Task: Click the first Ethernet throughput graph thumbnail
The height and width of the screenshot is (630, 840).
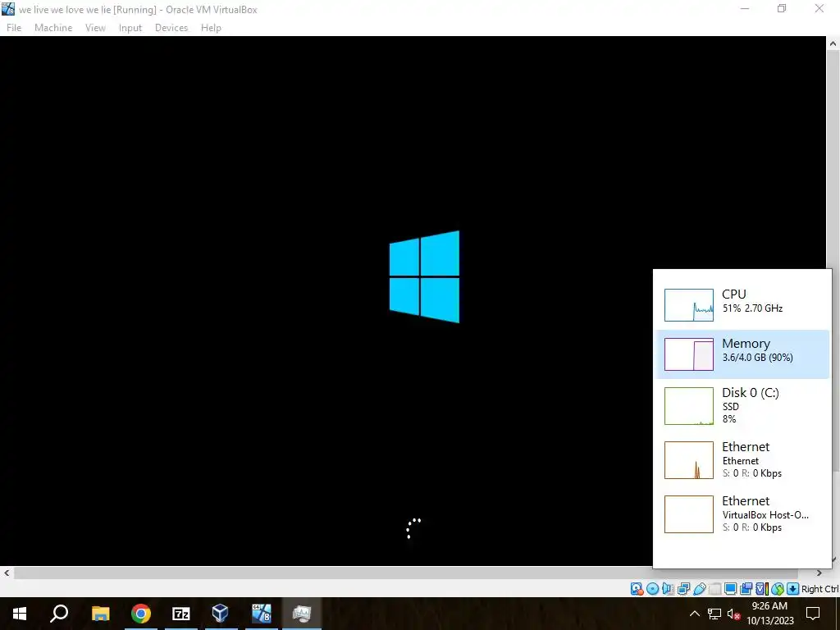Action: coord(689,460)
